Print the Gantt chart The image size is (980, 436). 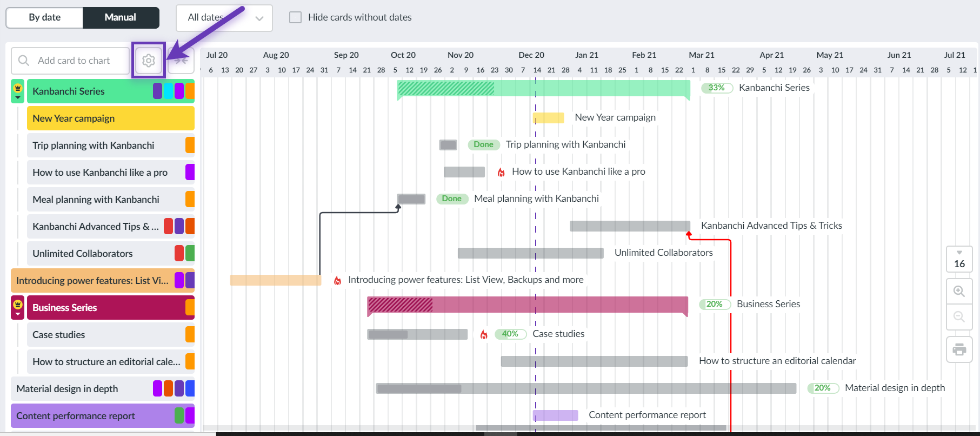tap(959, 349)
